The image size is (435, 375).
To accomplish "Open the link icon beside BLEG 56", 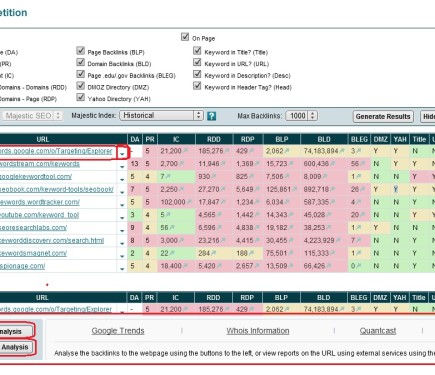I will click(x=362, y=164).
